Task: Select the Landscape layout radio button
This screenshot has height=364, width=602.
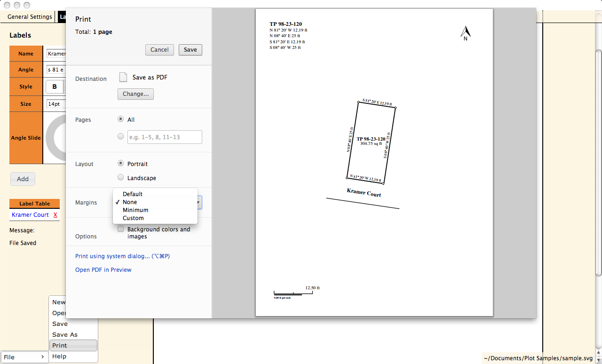Action: tap(120, 177)
